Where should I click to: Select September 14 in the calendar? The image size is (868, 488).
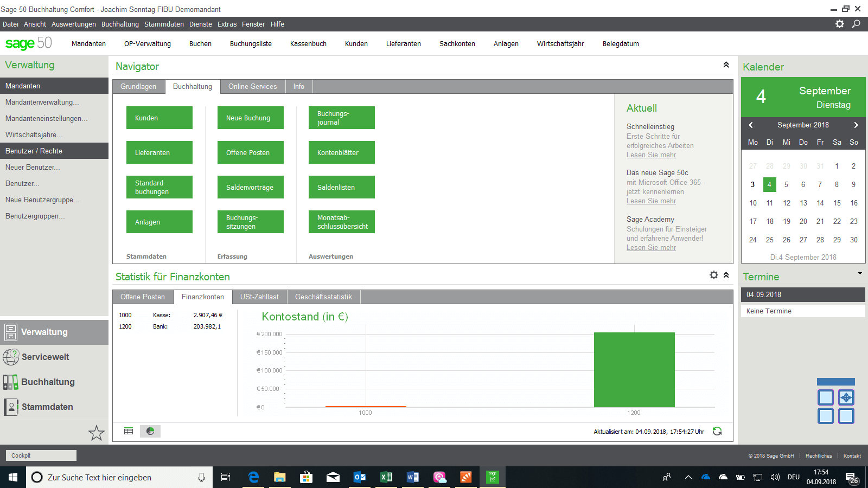pyautogui.click(x=820, y=203)
